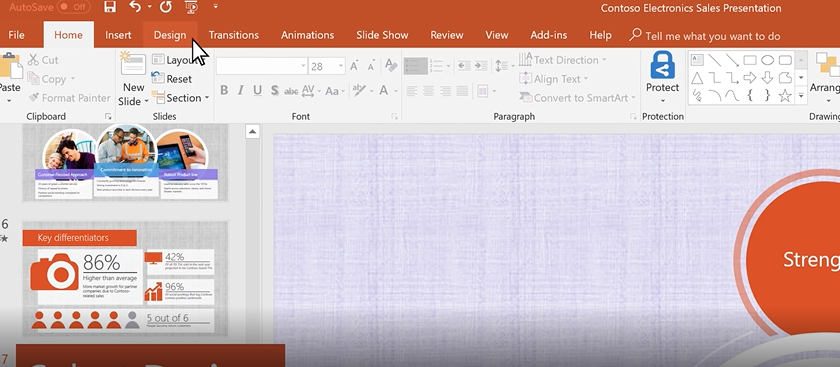Justify the text

[462, 91]
